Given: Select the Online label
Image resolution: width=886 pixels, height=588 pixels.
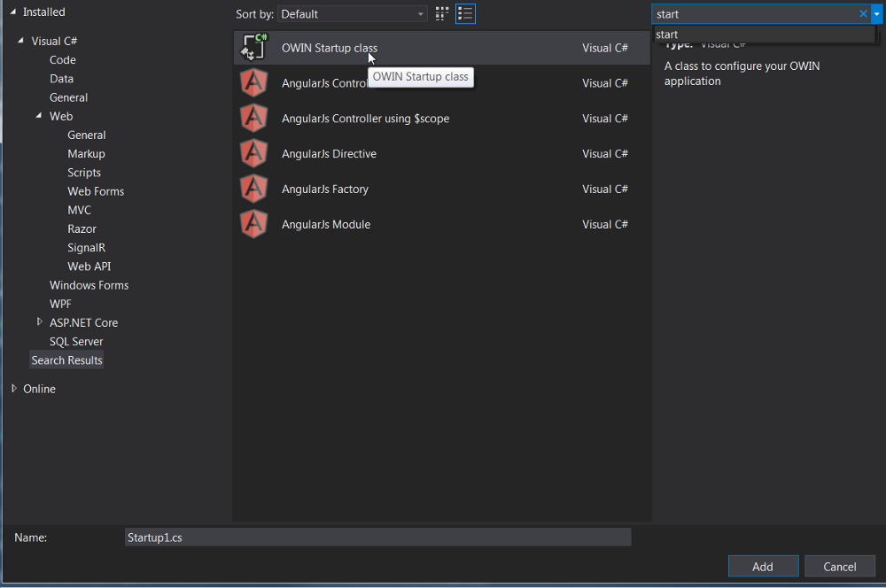Looking at the screenshot, I should (39, 389).
